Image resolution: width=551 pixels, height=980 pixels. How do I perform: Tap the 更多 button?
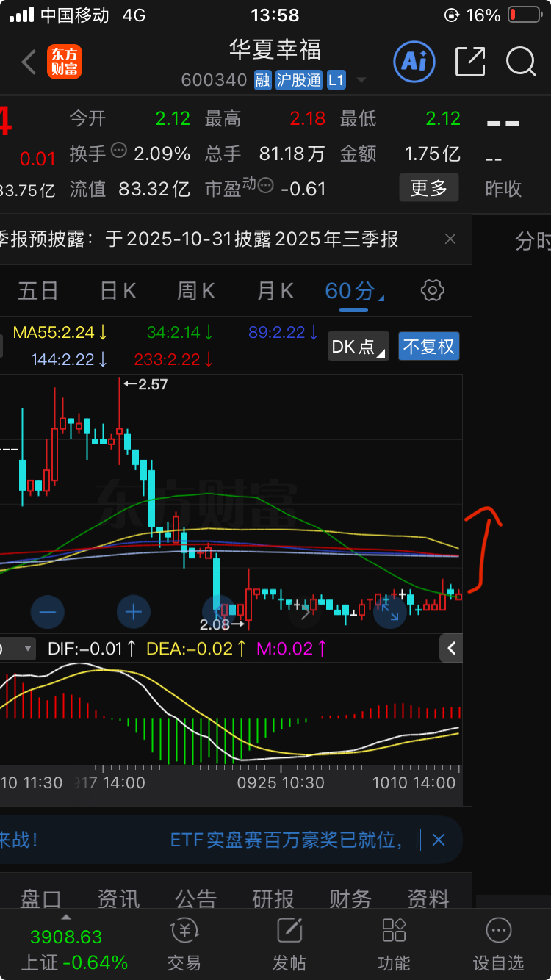(429, 188)
